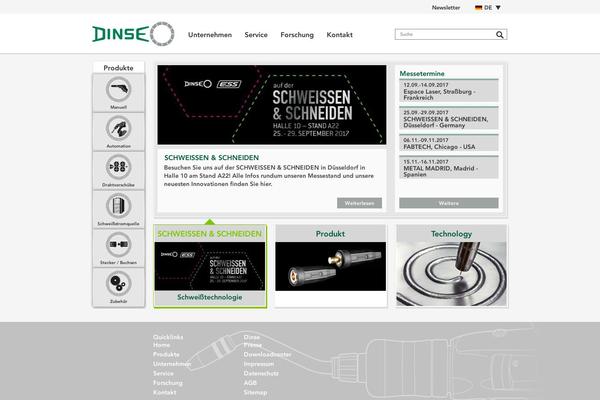The image size is (600, 400).
Task: Open the Forschung menu in the header
Action: pyautogui.click(x=297, y=35)
